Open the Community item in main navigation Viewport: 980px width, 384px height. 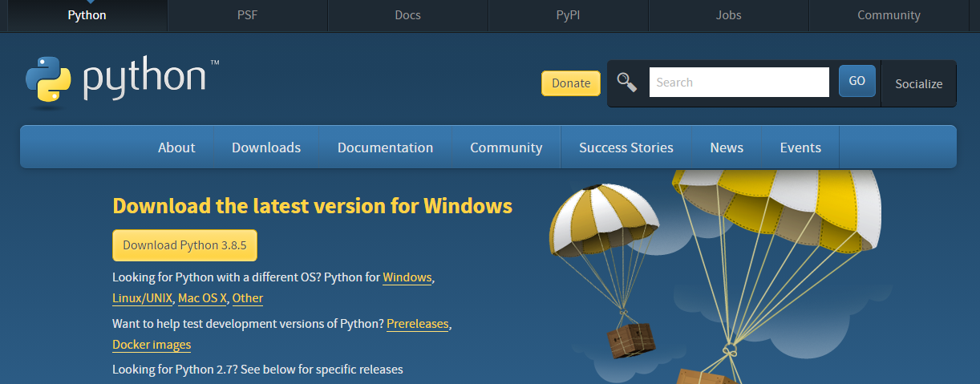click(x=506, y=148)
